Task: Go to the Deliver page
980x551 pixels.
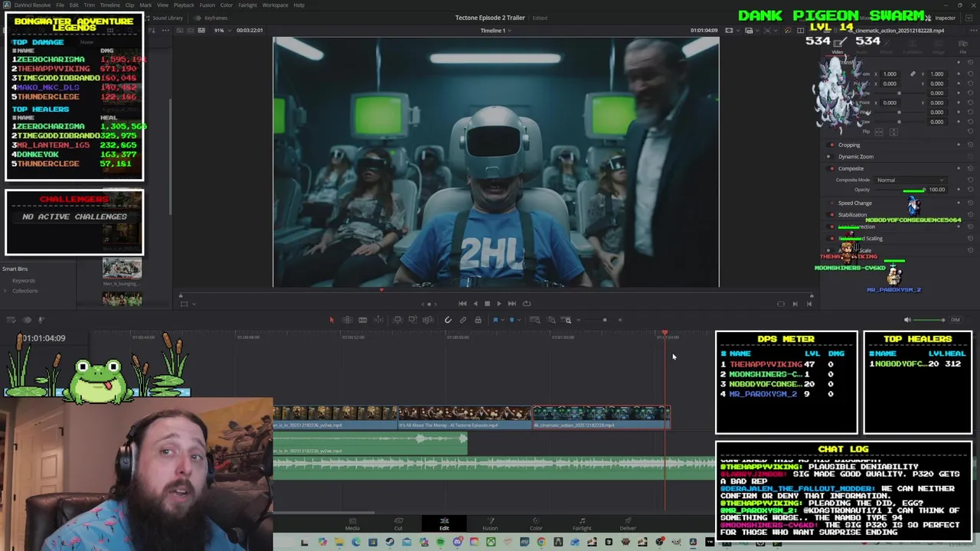Action: (628, 524)
